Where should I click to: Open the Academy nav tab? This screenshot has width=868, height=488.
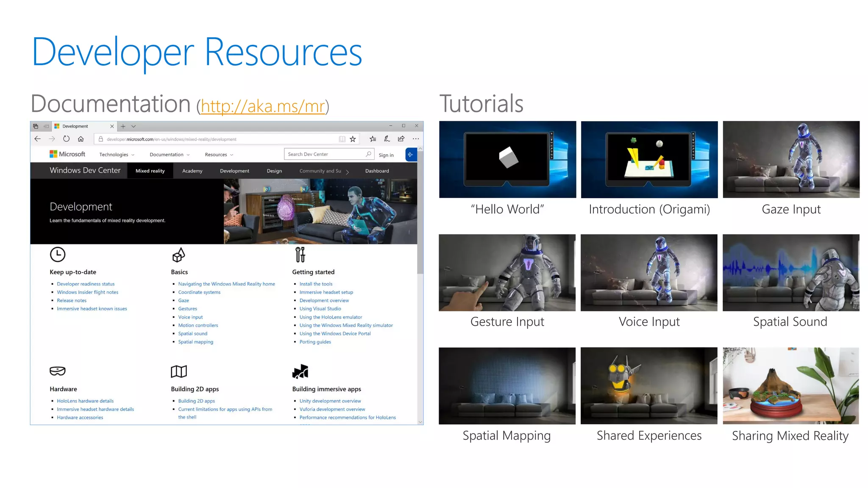click(x=192, y=171)
